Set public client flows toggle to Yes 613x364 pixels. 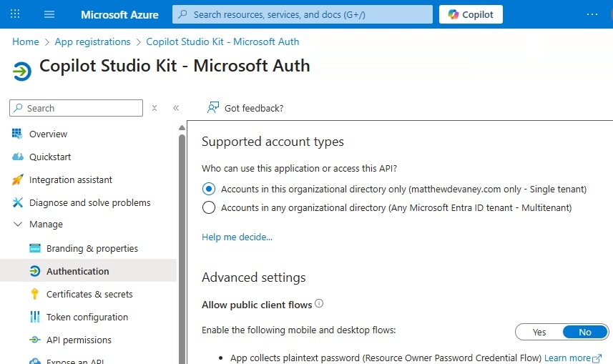(x=539, y=332)
